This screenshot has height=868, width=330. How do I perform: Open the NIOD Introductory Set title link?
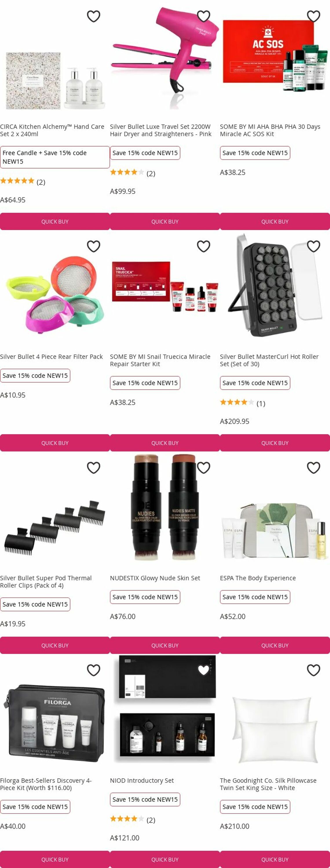tap(142, 780)
